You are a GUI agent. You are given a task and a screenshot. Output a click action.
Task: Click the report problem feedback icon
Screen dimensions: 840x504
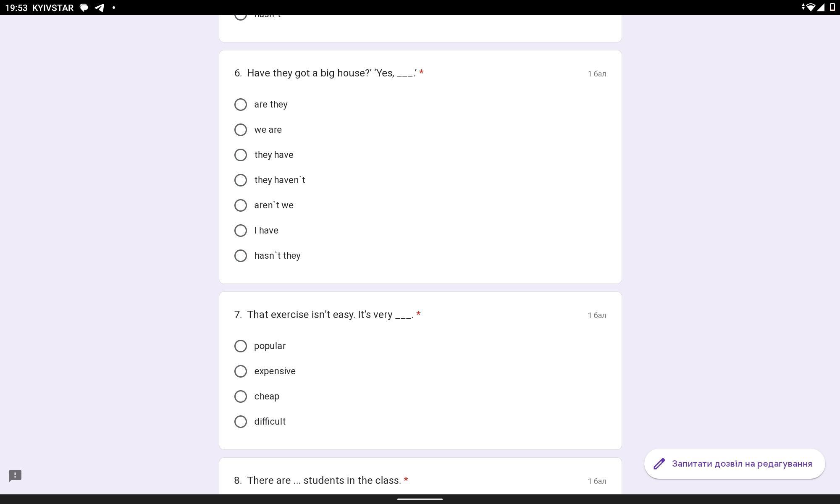tap(15, 475)
